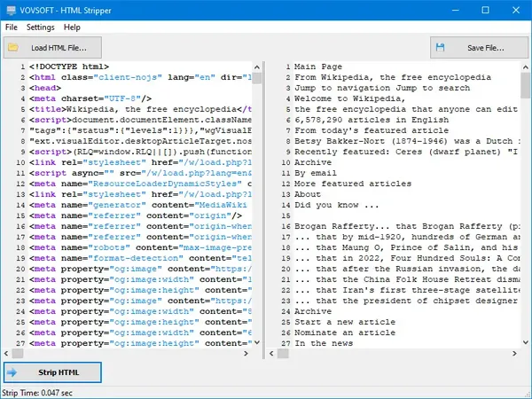Screen dimensions: 532x399
Task: Click the blue arrow icon on Strip HTML
Action: [12, 372]
